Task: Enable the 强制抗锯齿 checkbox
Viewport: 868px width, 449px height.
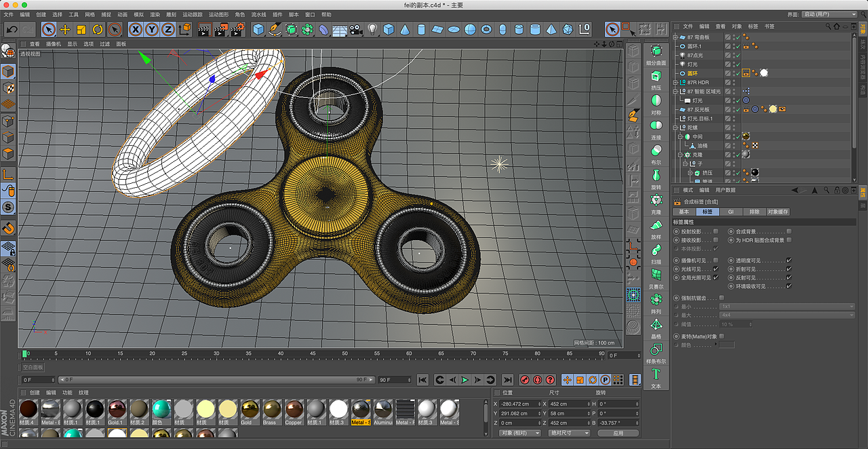Action: click(x=721, y=298)
